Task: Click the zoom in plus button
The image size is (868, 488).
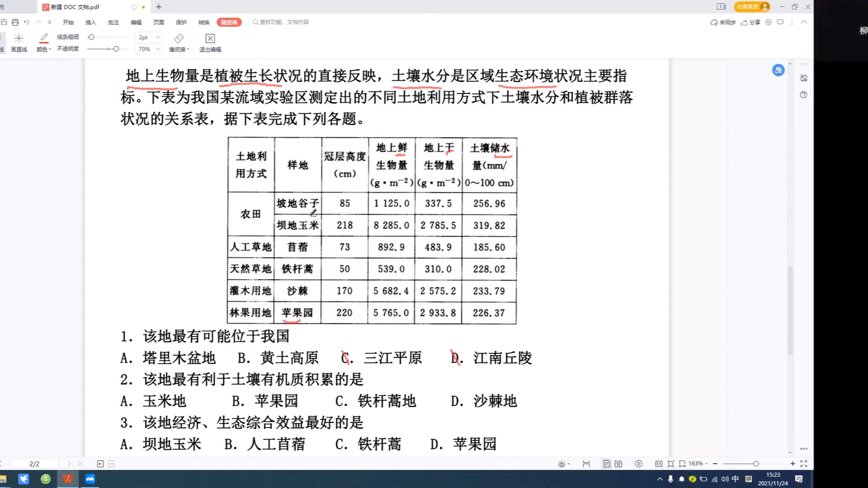Action: (793, 464)
